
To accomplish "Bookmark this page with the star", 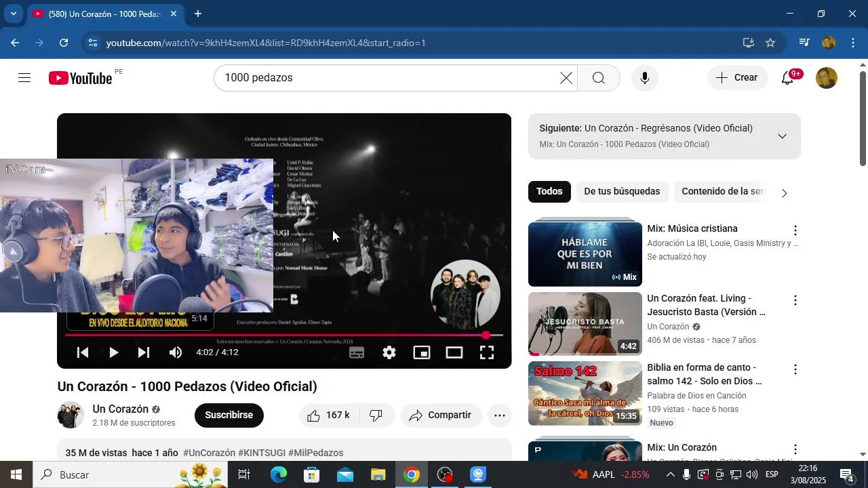I will 770,43.
